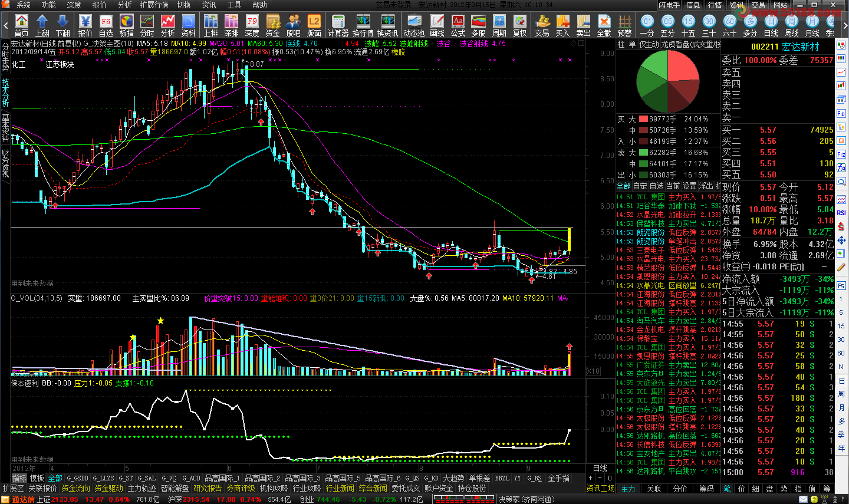Open the 工具 menu

[234, 5]
